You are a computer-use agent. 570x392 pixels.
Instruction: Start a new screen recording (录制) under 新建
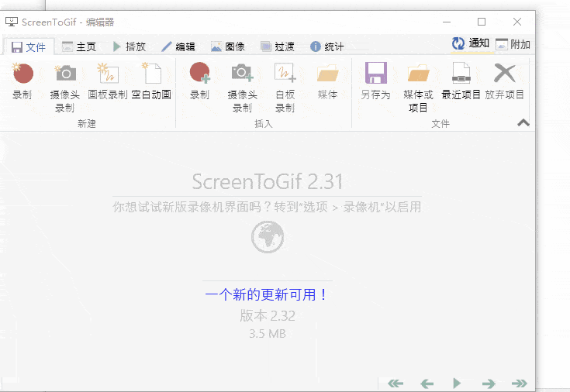22,82
